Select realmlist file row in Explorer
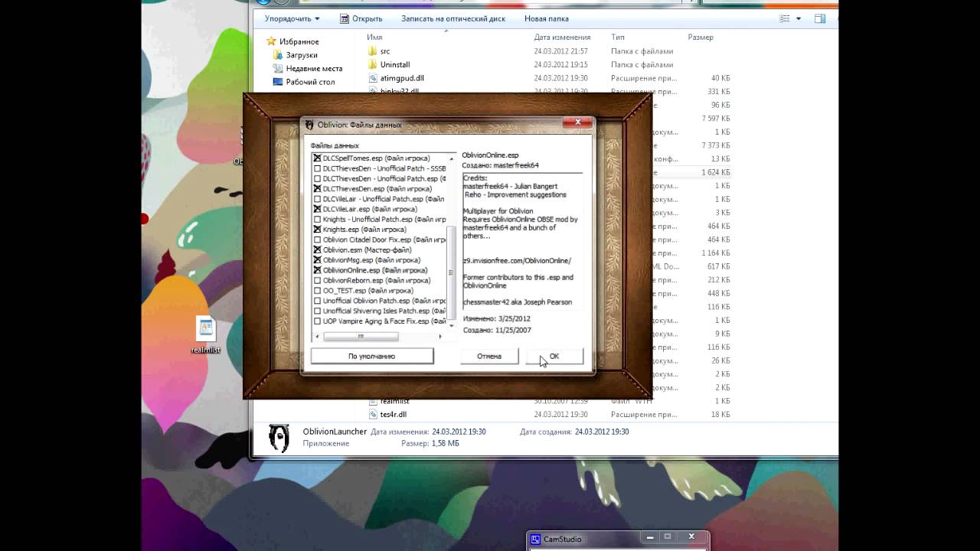 coord(548,401)
